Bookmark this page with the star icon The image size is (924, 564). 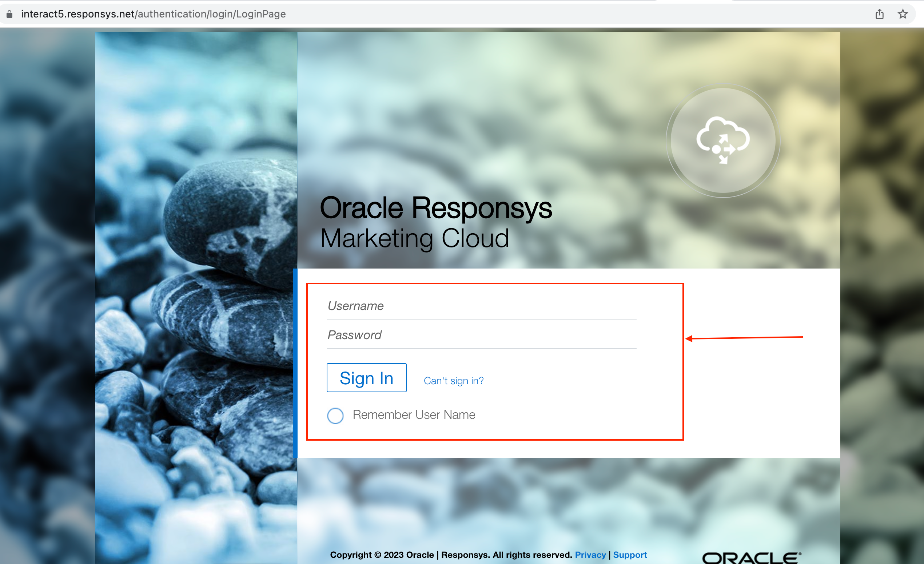[903, 14]
